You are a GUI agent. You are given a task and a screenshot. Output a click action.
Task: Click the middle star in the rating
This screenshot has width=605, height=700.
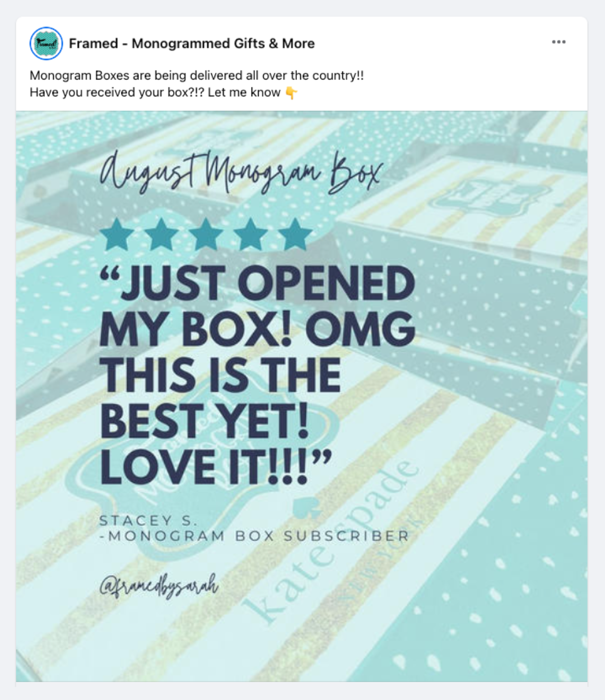pyautogui.click(x=206, y=234)
